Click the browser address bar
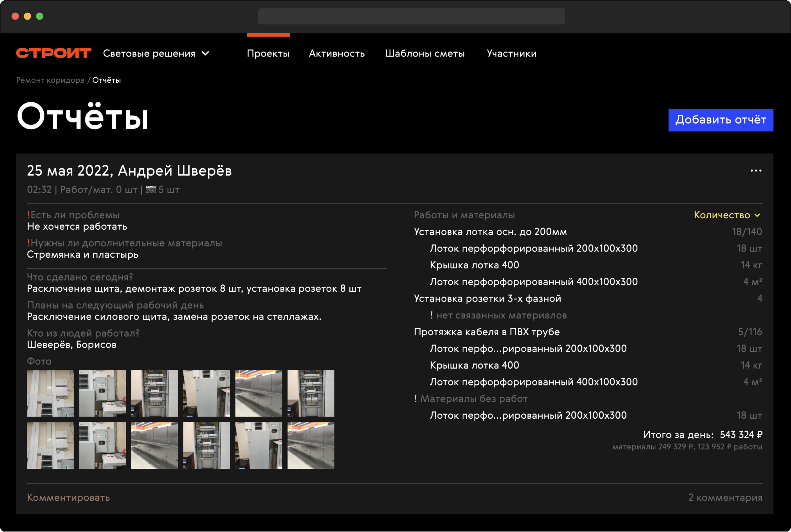The width and height of the screenshot is (791, 532). 412,16
